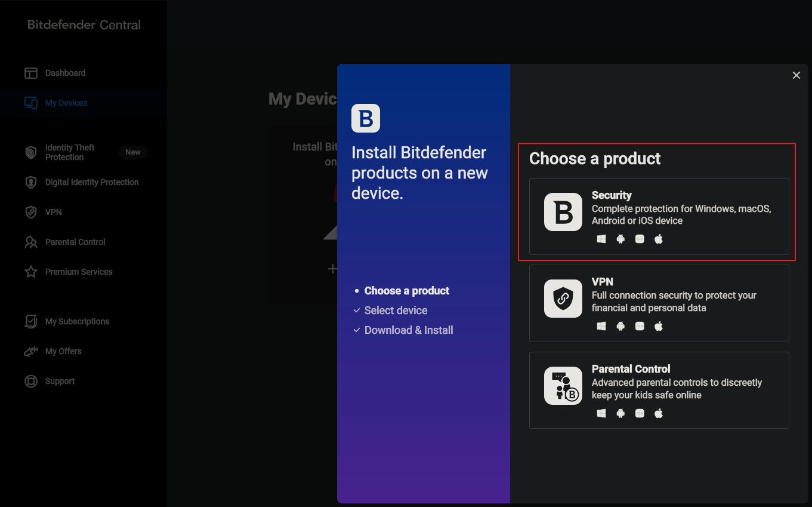812x507 pixels.
Task: Click the Support lifebuoy icon
Action: click(x=31, y=381)
